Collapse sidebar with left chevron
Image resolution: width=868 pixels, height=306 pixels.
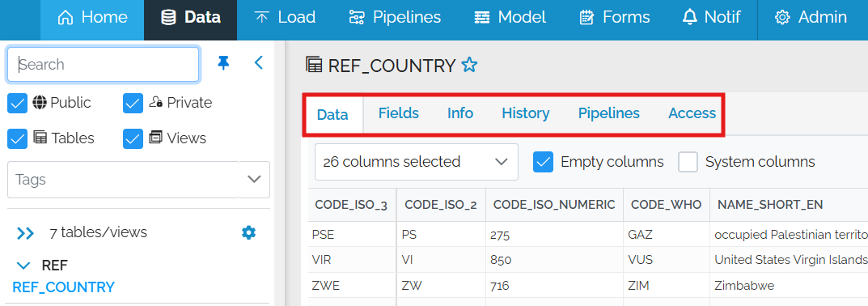click(259, 62)
